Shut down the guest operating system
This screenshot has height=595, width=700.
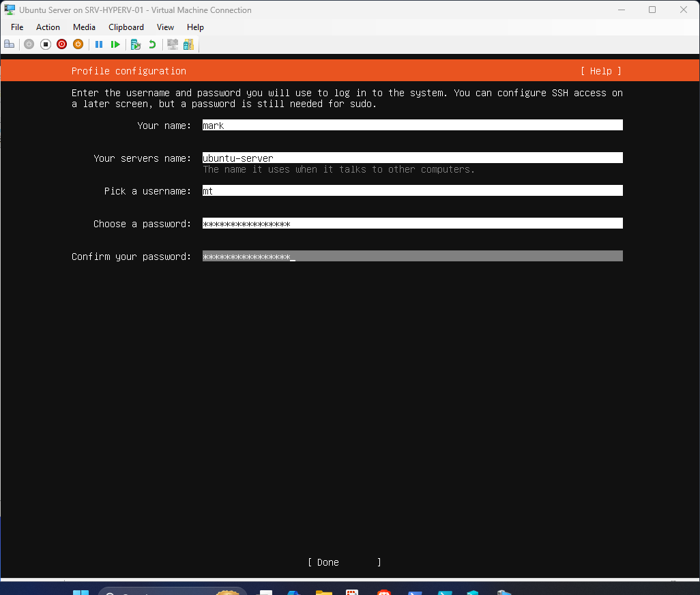click(x=61, y=44)
